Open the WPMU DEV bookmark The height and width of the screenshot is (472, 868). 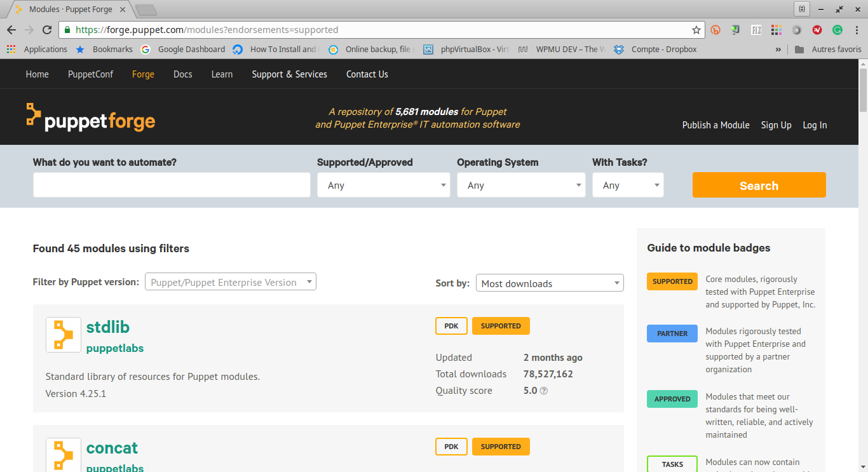(562, 49)
